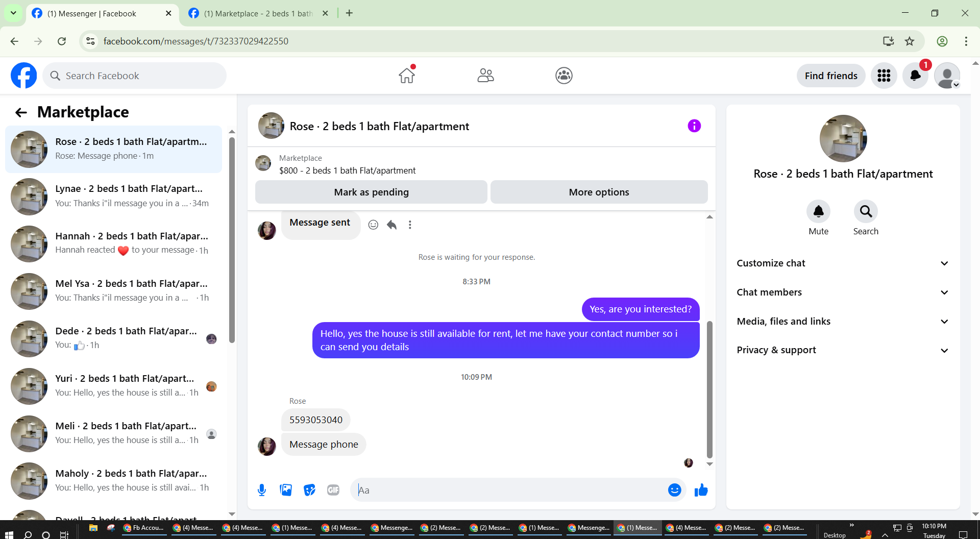Open the Friends icon in top navigation
Image resolution: width=980 pixels, height=539 pixels.
[485, 76]
